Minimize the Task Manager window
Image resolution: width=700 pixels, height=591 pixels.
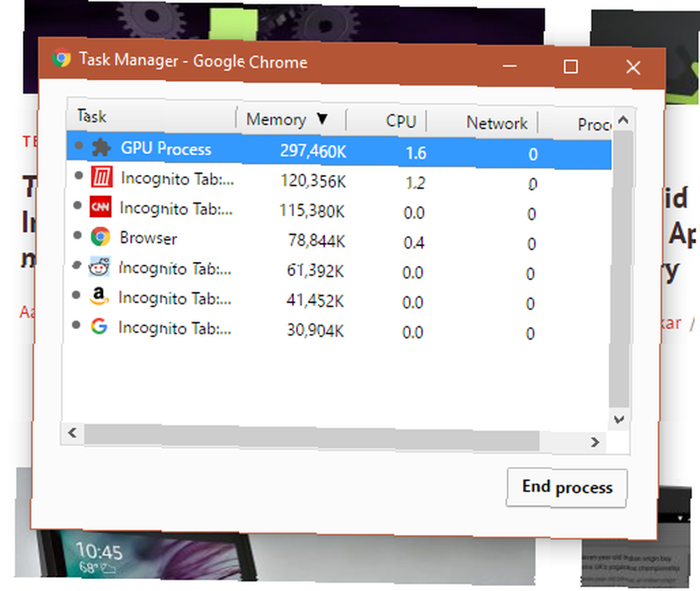[510, 66]
